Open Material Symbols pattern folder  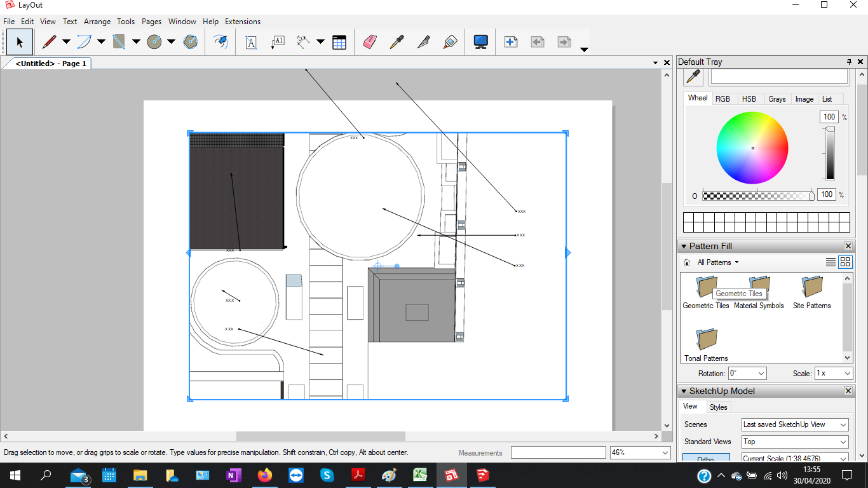coord(759,293)
